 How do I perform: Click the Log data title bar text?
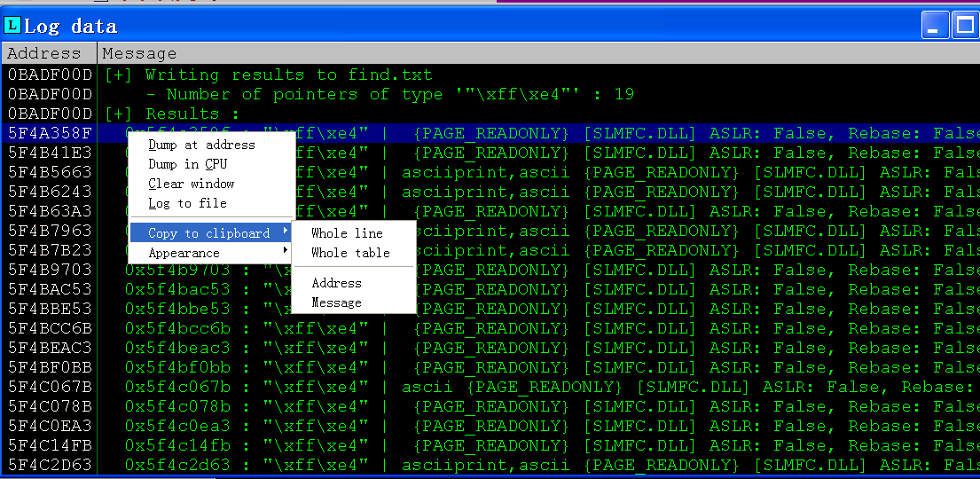(x=71, y=27)
